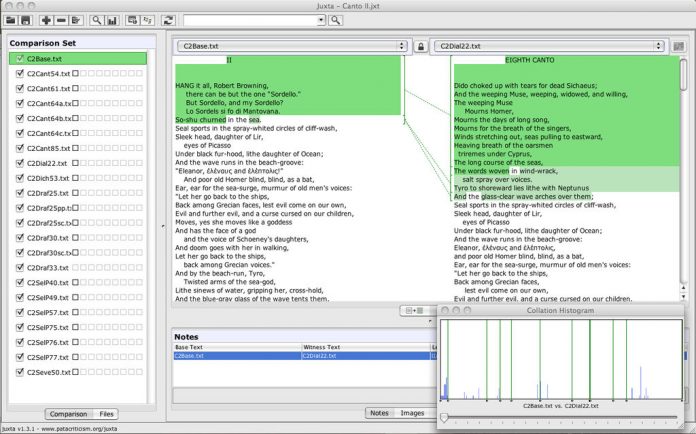696x434 pixels.
Task: Add a document using the plus icon
Action: coord(46,20)
